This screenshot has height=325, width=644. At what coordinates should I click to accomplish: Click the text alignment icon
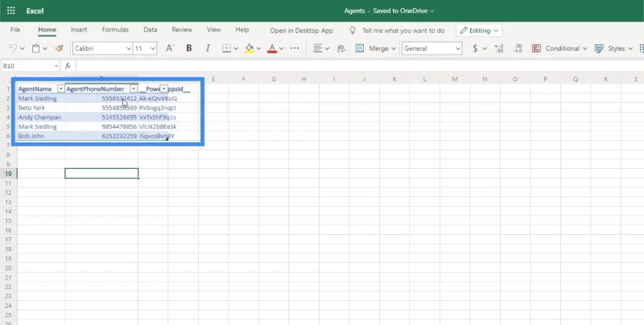click(x=317, y=48)
